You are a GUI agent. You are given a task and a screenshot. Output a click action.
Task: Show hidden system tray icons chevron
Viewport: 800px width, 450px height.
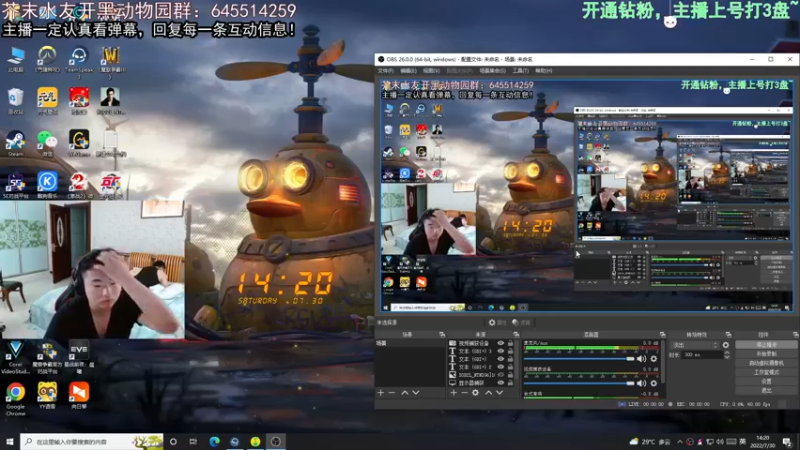(680, 442)
